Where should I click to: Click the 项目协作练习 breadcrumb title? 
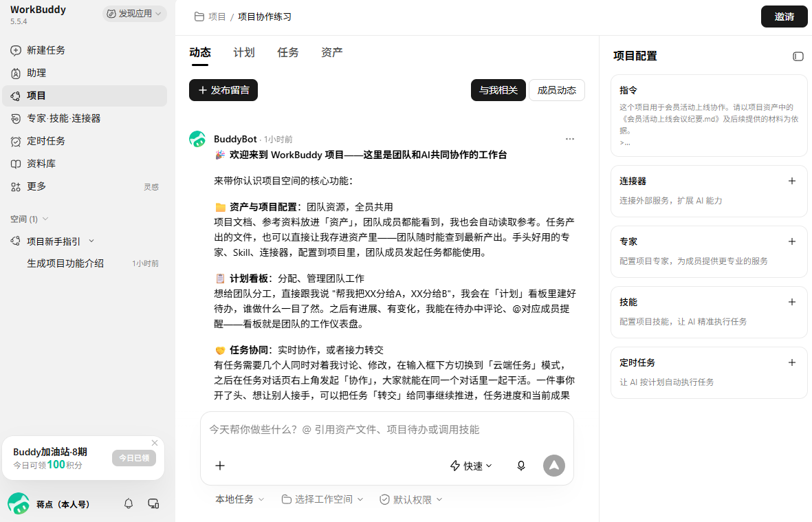(265, 17)
